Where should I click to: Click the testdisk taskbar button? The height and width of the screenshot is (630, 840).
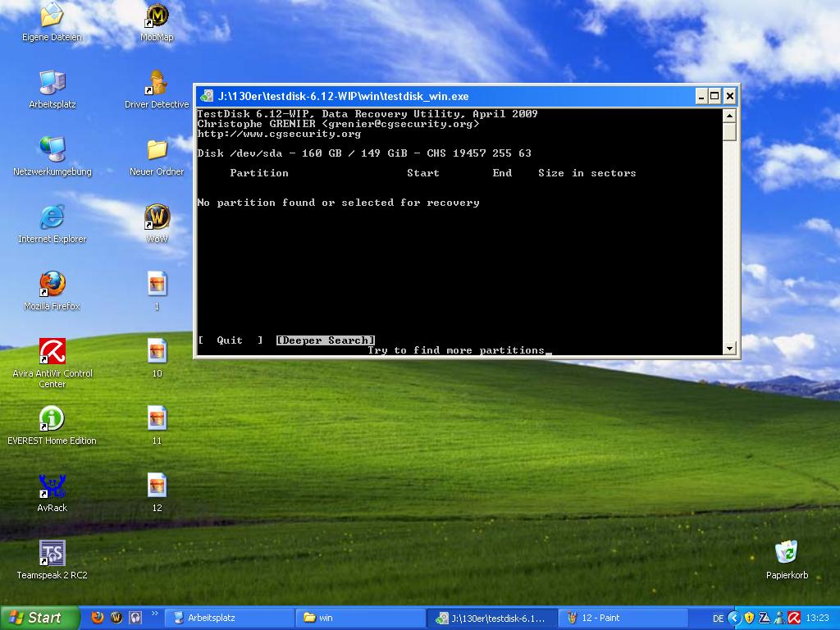(491, 619)
